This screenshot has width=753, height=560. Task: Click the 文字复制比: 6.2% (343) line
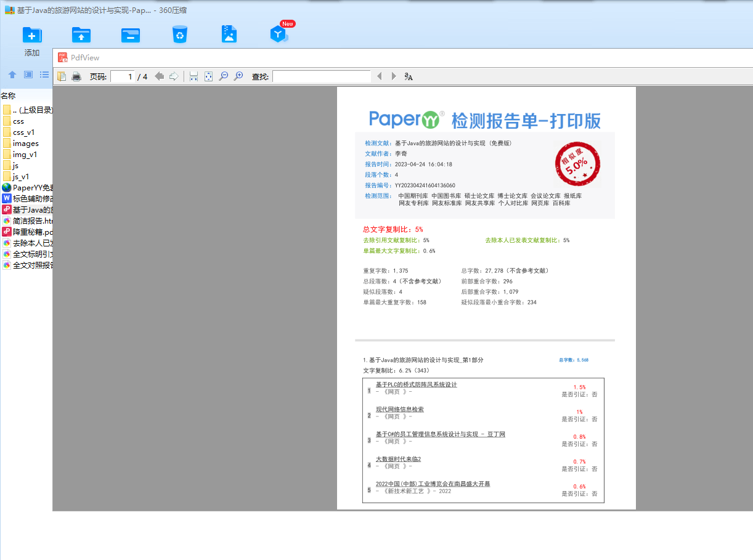tap(396, 371)
